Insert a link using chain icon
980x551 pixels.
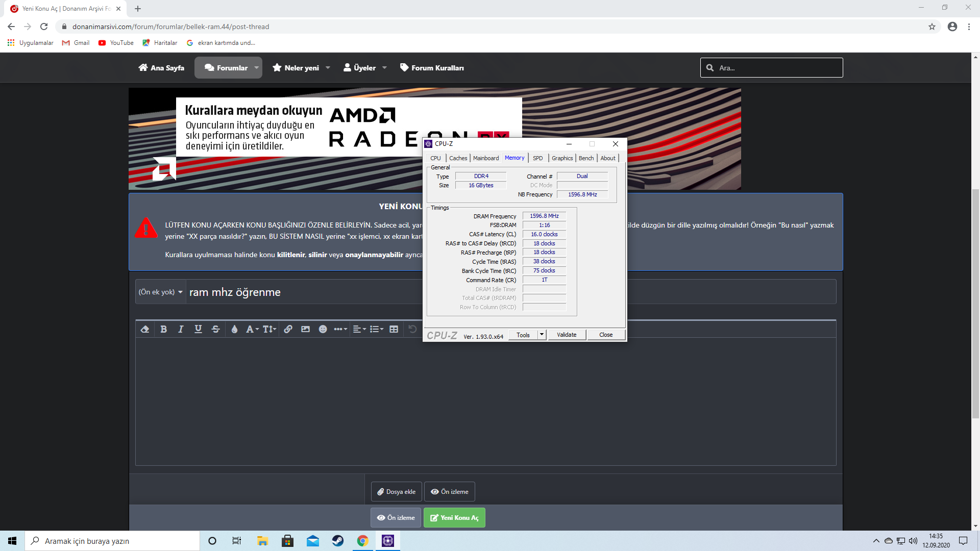(288, 330)
